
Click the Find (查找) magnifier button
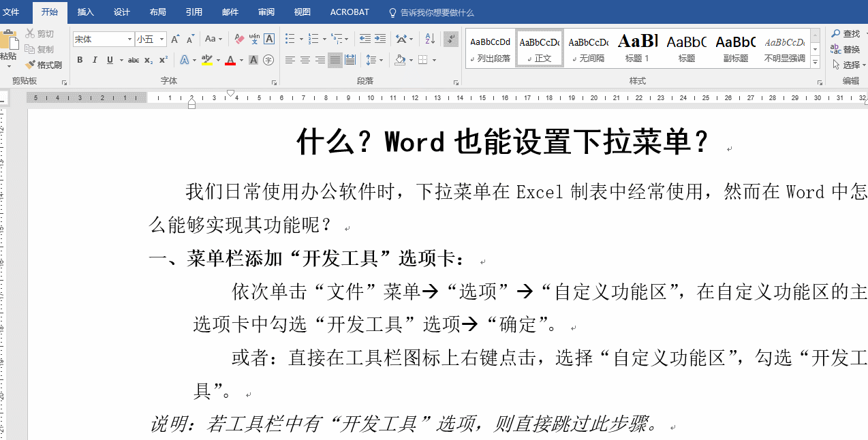[x=846, y=33]
